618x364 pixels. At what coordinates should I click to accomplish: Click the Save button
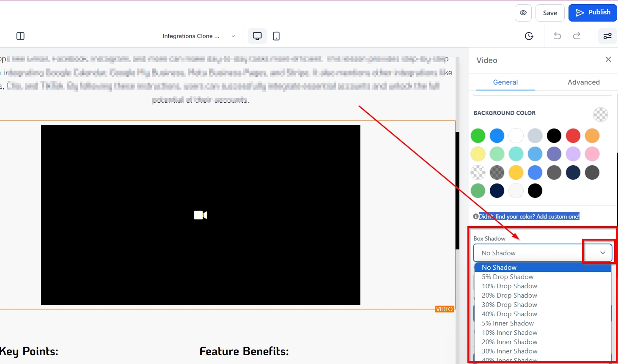click(x=549, y=13)
